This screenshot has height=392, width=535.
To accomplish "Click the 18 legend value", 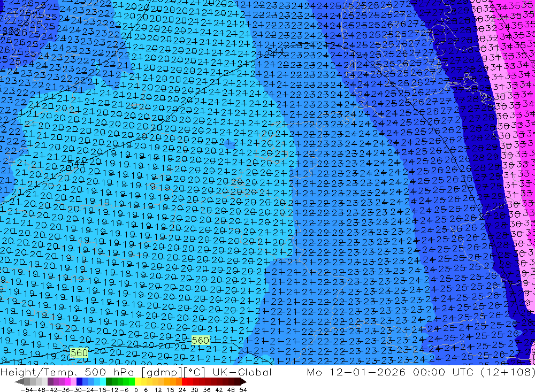I will [x=170, y=390].
